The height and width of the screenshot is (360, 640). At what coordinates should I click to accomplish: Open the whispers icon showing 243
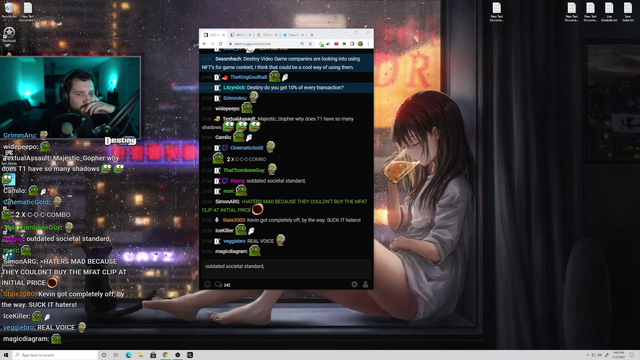point(222,284)
